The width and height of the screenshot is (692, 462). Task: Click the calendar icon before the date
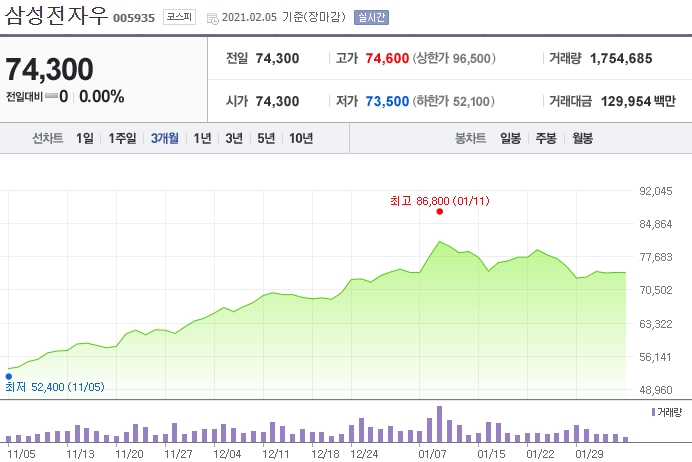[213, 19]
